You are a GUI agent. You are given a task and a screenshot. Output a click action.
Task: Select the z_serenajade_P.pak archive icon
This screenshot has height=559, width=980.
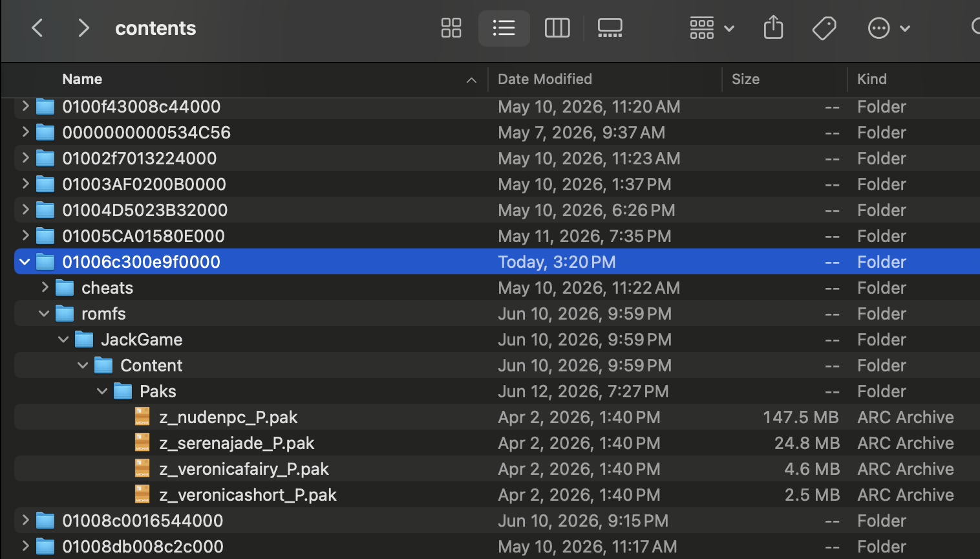point(142,443)
